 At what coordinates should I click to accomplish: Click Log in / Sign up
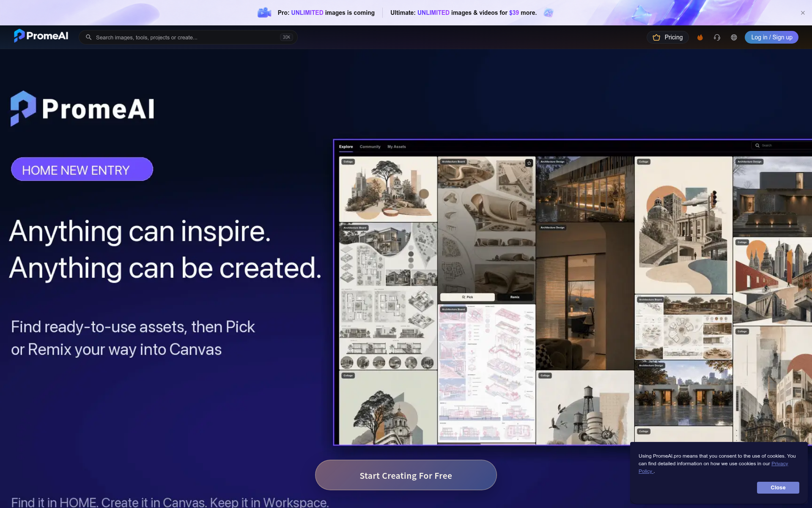point(771,37)
